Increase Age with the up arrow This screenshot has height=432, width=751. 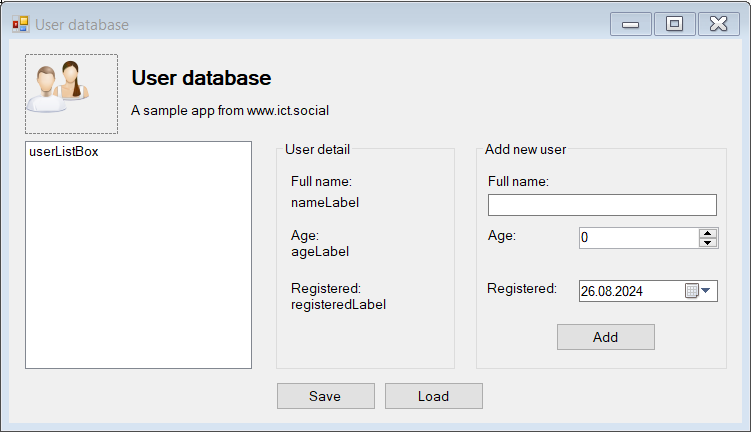[708, 233]
